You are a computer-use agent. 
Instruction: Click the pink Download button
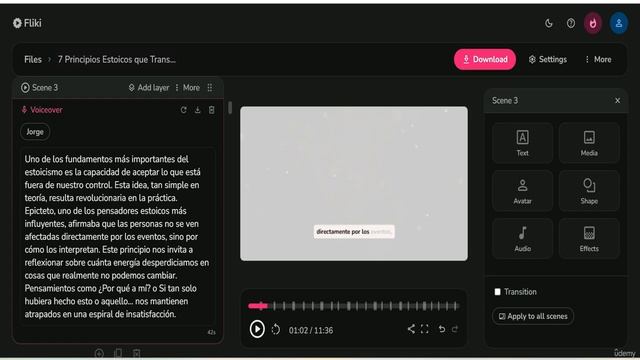pyautogui.click(x=485, y=60)
